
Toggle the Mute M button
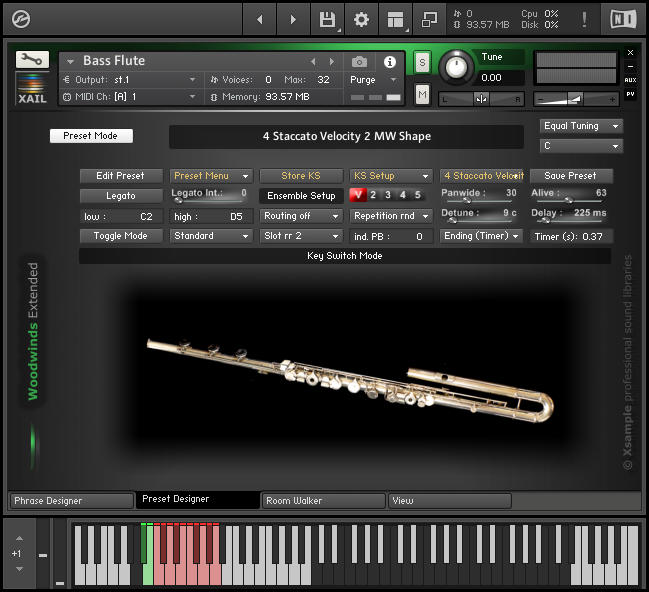[x=422, y=94]
